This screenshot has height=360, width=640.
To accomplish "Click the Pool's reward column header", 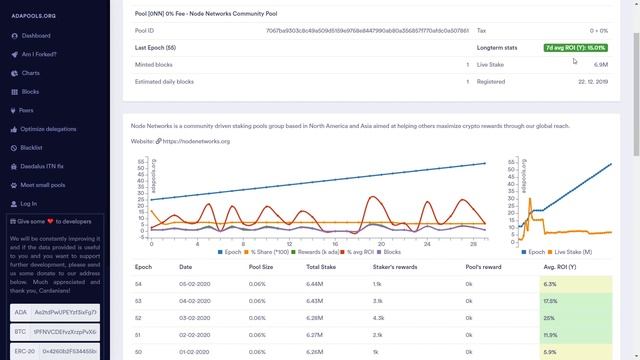I will (483, 267).
